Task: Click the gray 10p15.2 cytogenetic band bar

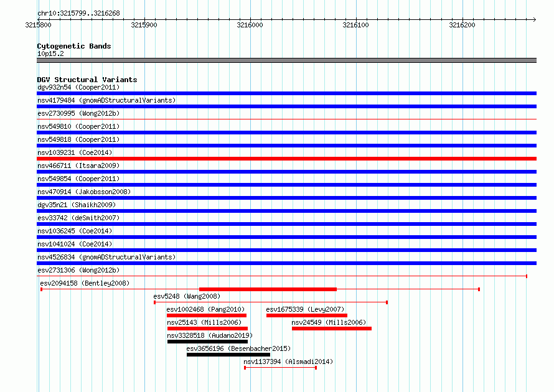Action: [x=286, y=60]
